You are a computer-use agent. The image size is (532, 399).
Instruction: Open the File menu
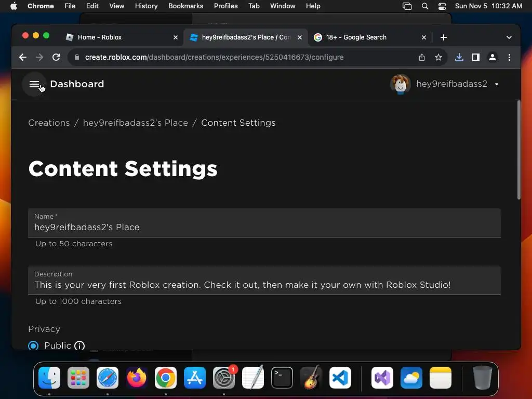point(70,6)
